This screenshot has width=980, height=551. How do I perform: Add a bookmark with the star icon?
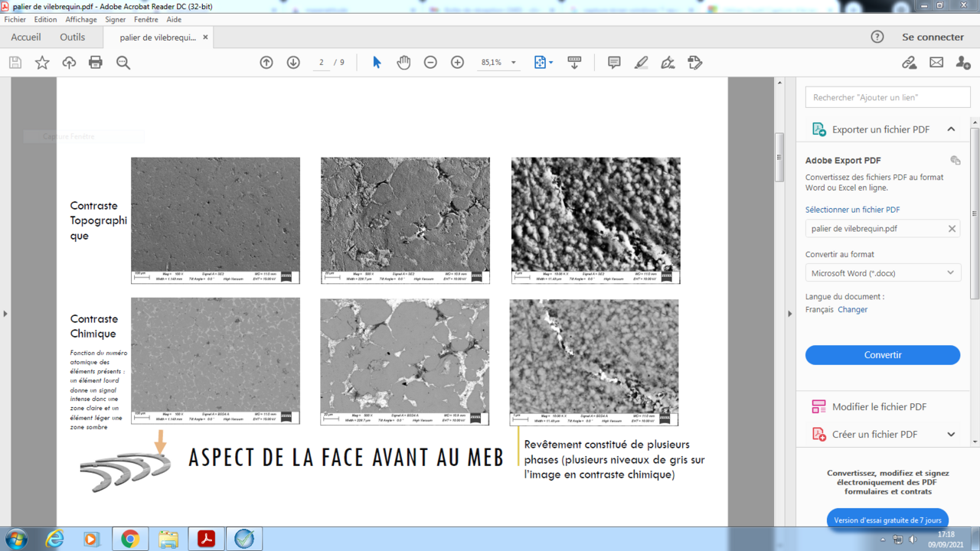pyautogui.click(x=42, y=63)
